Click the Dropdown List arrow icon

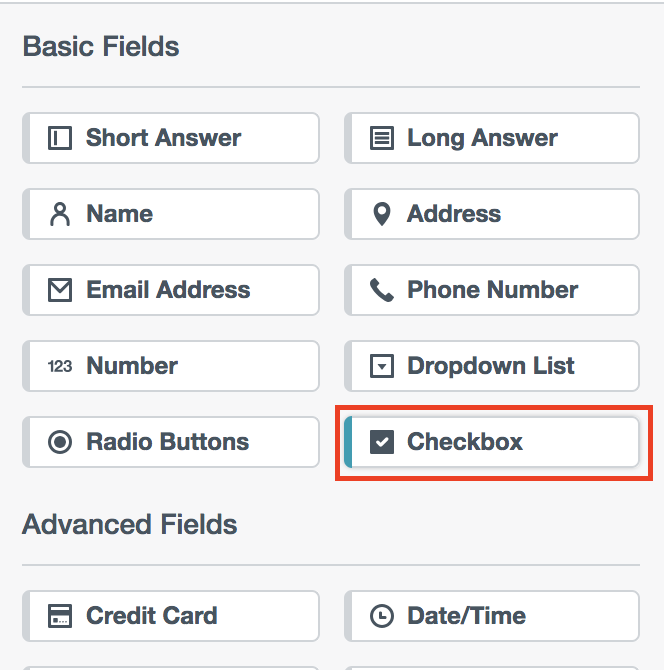(381, 366)
